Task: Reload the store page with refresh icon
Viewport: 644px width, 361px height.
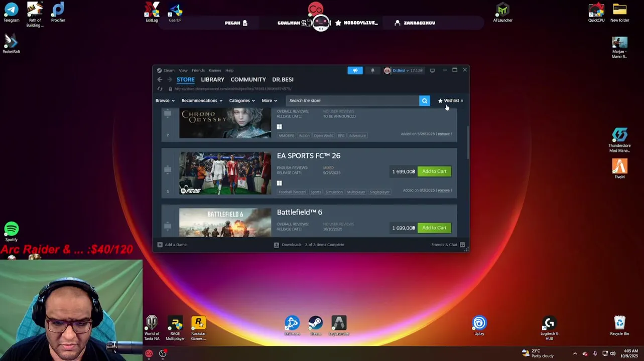Action: coord(160,89)
